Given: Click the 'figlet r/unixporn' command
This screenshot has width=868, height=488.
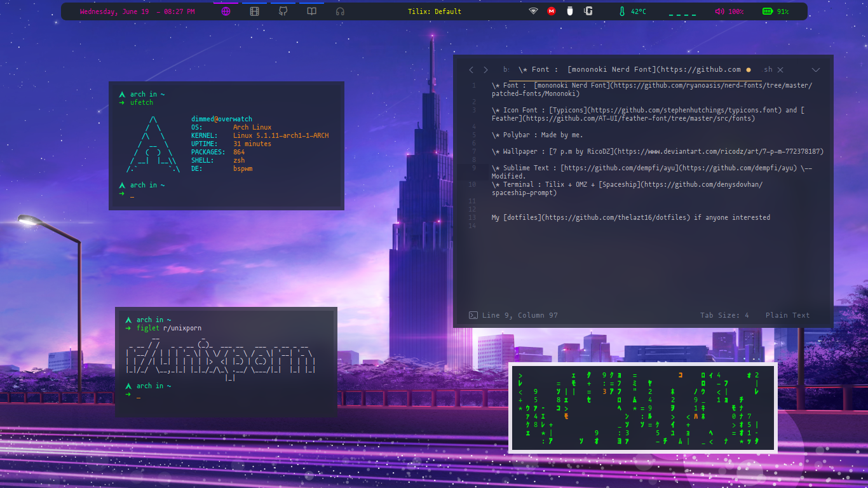Looking at the screenshot, I should click(x=169, y=328).
